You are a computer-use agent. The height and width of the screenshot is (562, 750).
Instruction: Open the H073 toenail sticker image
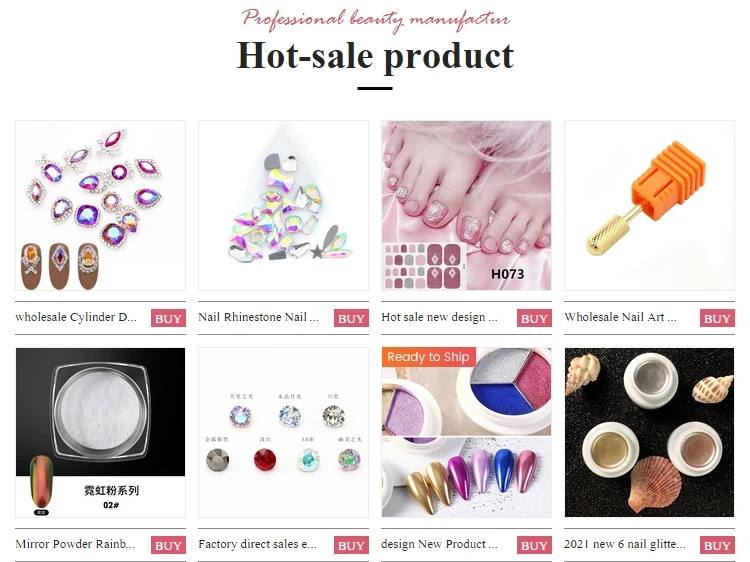[x=466, y=206]
